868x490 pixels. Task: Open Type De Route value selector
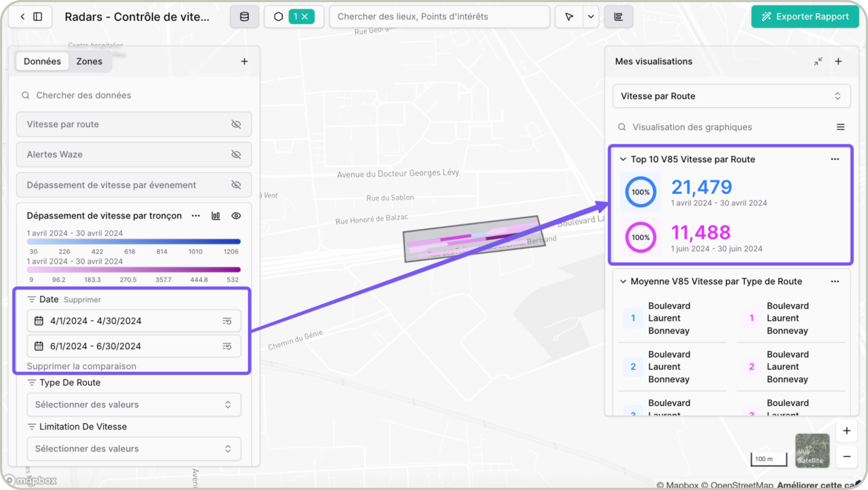tap(134, 404)
